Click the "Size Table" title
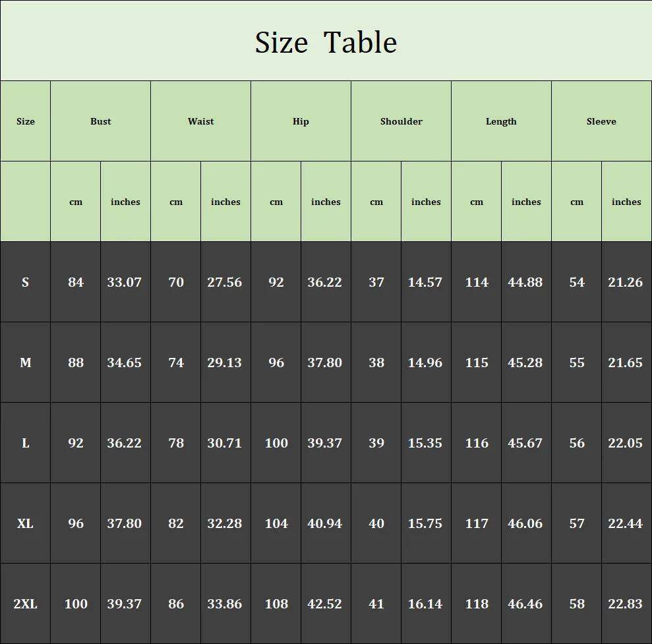Image resolution: width=652 pixels, height=644 pixels. point(326,42)
